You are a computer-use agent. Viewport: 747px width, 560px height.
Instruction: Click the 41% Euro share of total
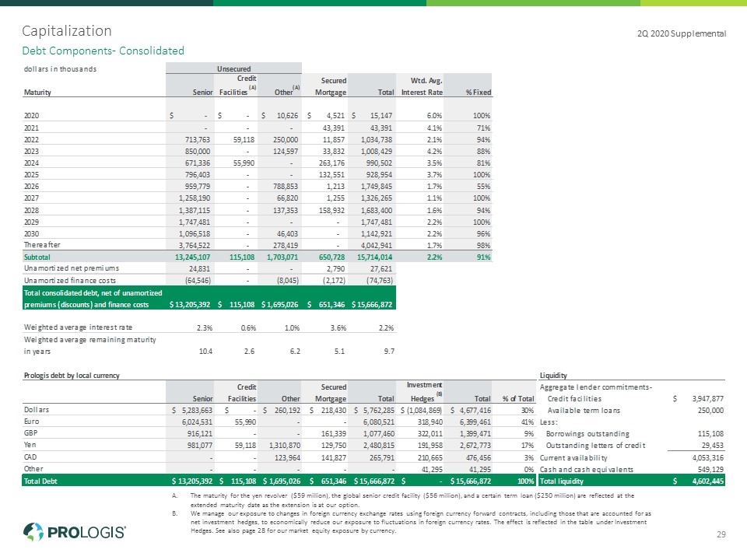point(528,422)
